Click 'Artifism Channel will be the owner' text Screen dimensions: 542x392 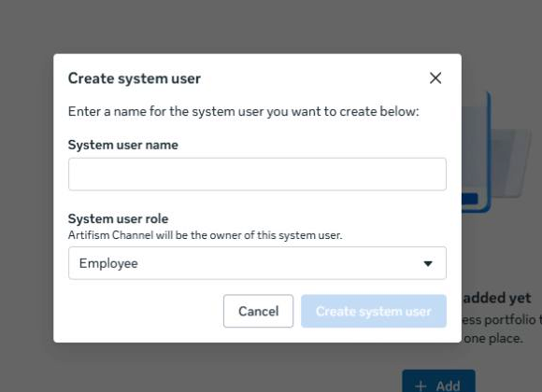pyautogui.click(x=205, y=235)
